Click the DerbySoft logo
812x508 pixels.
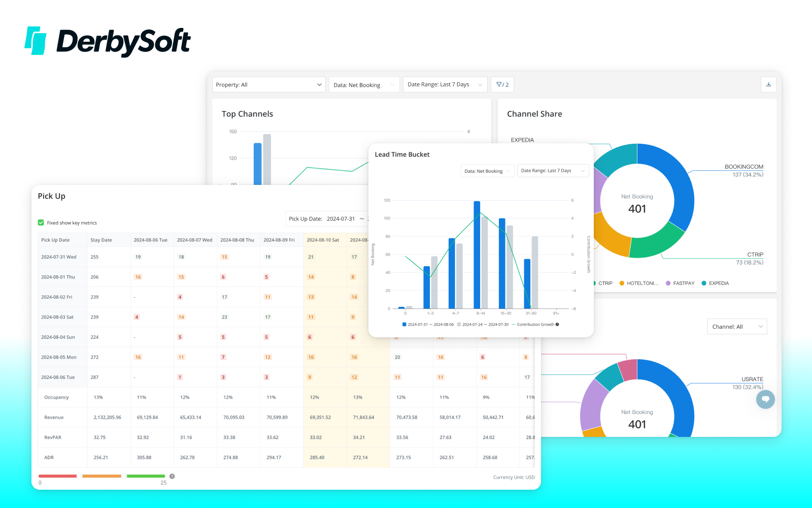point(108,42)
